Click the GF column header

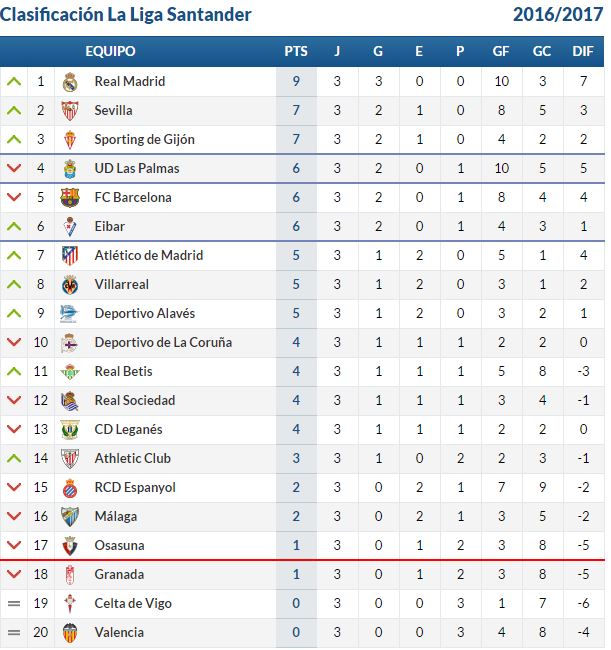click(x=501, y=51)
